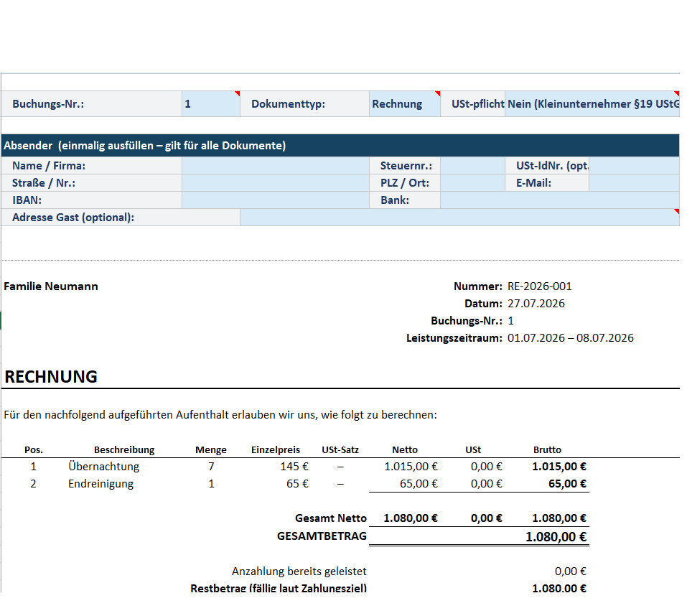687x616 pixels.
Task: Select the Anzahlung value '0,00 €'
Action: click(x=571, y=571)
